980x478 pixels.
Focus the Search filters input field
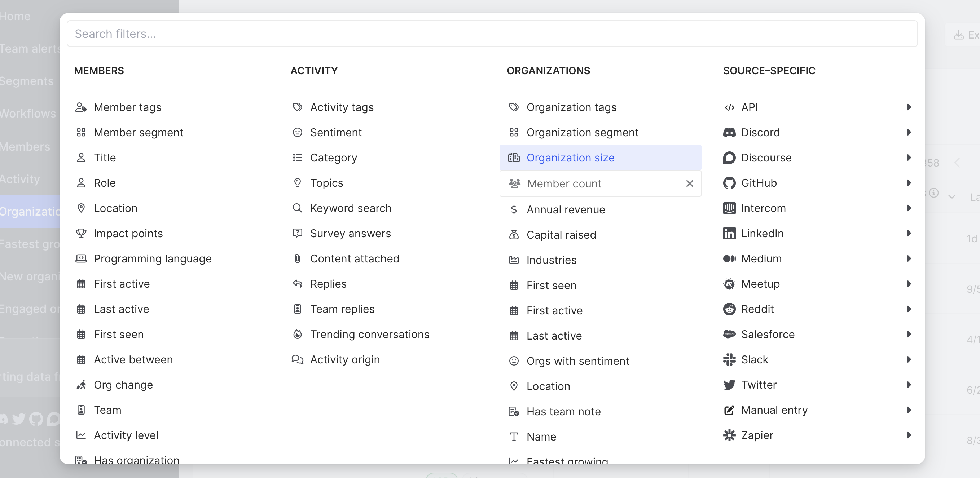[492, 34]
